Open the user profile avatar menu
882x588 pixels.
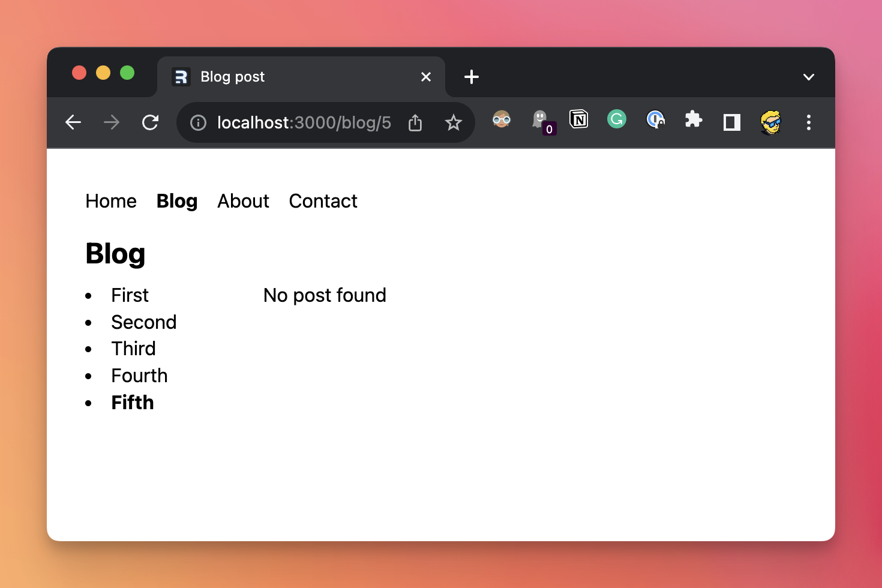[770, 122]
